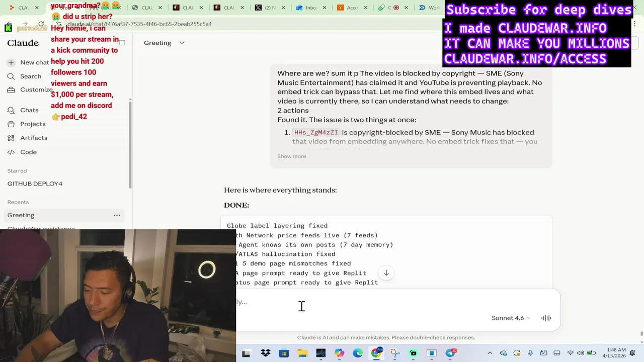The image size is (644, 362).
Task: Start a New chat in the sidebar
Action: click(28, 62)
